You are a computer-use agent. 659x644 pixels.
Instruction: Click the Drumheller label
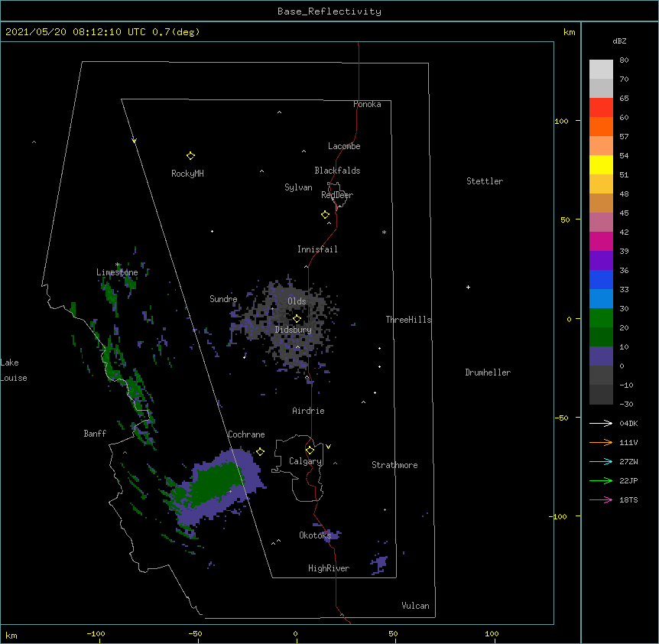point(488,372)
